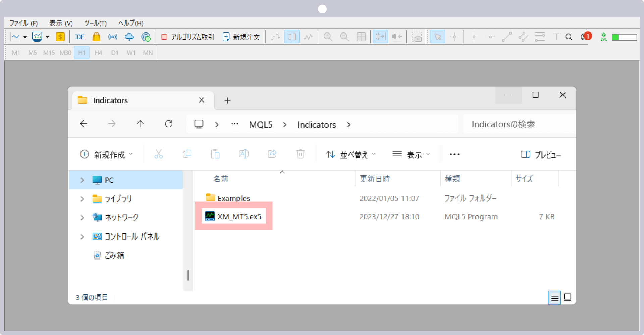Open the chart type dropdown arrow
The image size is (644, 335).
[x=25, y=37]
